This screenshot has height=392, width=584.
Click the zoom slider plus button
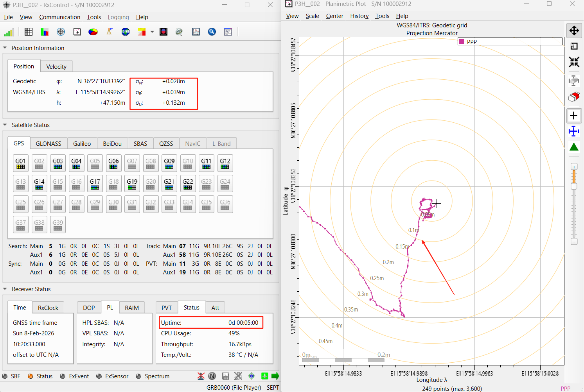(574, 167)
